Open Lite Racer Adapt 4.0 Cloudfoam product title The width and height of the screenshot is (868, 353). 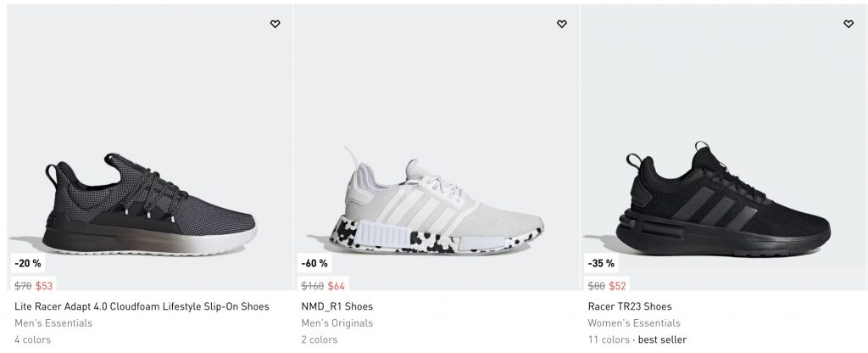(142, 306)
